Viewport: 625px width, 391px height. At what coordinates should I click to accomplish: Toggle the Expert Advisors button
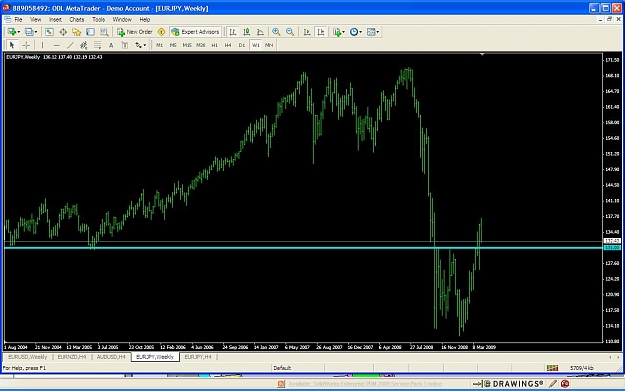click(195, 32)
